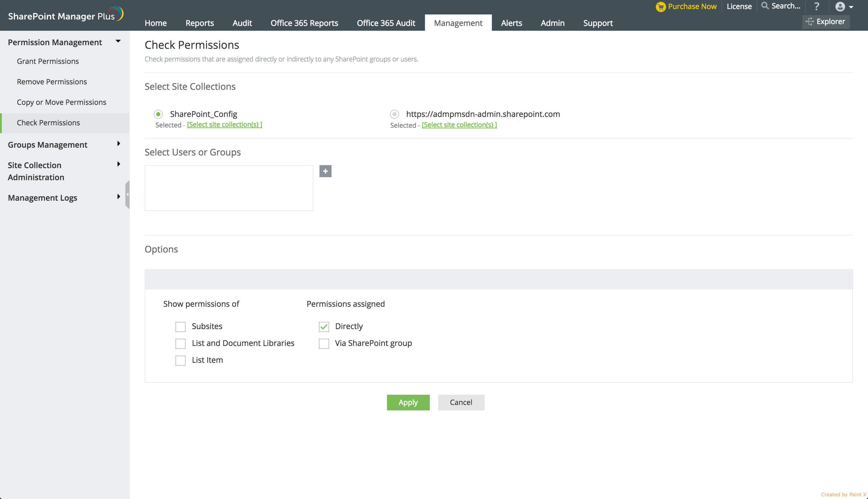Open help with the question mark icon

pos(816,7)
